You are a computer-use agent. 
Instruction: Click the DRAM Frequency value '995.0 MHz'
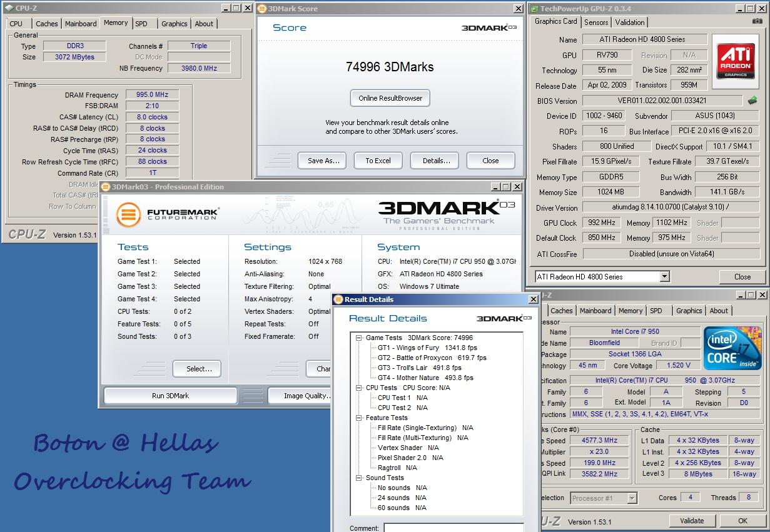pos(152,95)
